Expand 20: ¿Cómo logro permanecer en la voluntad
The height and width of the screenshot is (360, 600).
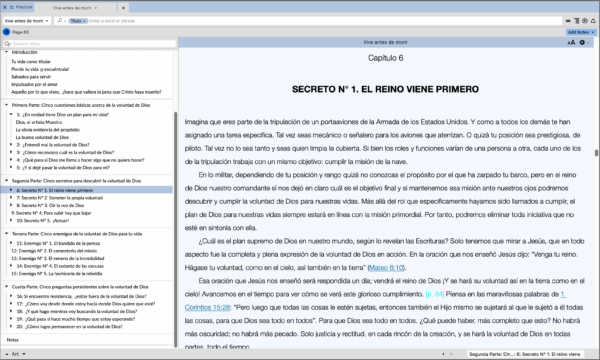pyautogui.click(x=11, y=327)
